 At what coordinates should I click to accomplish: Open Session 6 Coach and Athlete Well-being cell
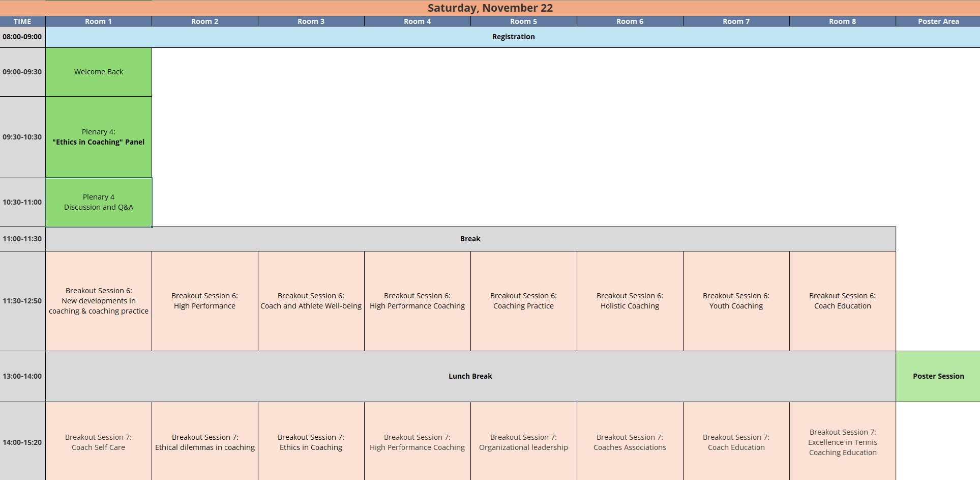click(311, 301)
